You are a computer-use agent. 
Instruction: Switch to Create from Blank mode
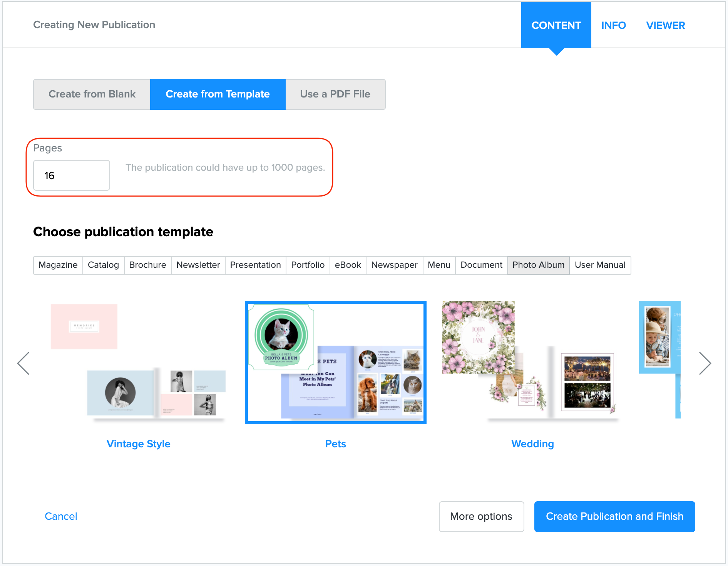(92, 94)
